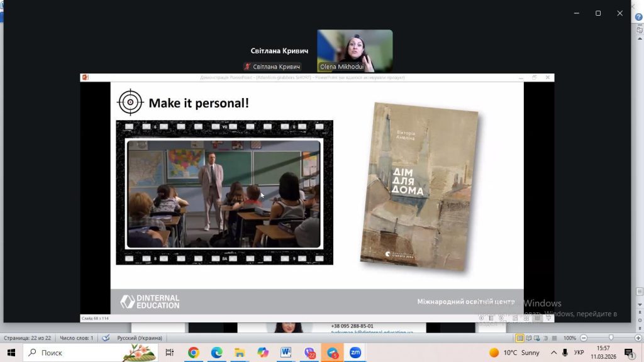The image size is (644, 362).
Task: Open the УКР input language switcher
Action: point(579,353)
